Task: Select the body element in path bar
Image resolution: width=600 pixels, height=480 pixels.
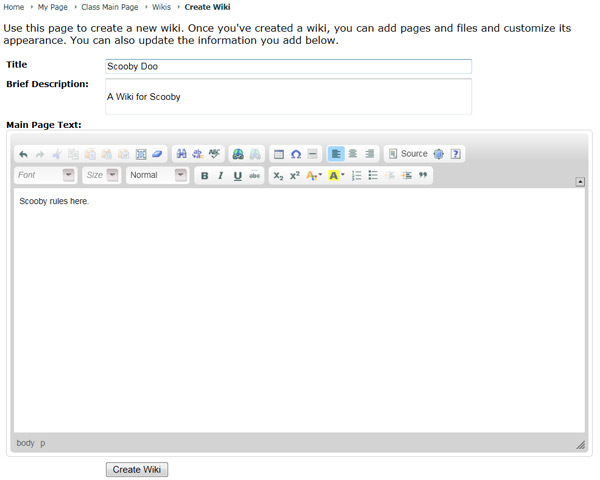Action: point(25,443)
